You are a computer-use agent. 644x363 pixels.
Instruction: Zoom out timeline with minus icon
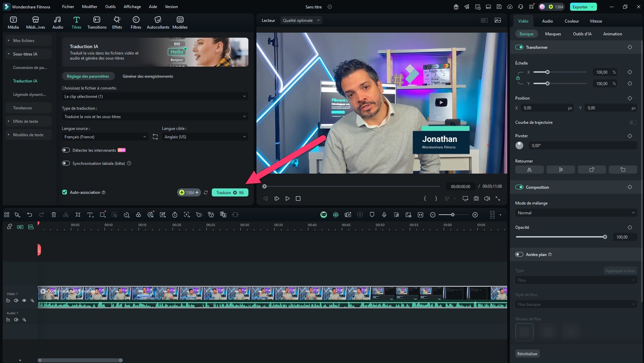(x=433, y=215)
